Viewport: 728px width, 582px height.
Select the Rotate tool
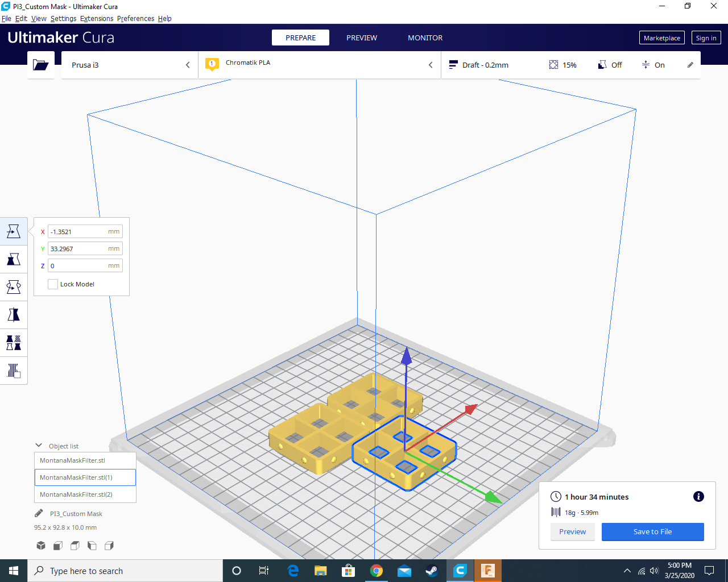pyautogui.click(x=14, y=287)
